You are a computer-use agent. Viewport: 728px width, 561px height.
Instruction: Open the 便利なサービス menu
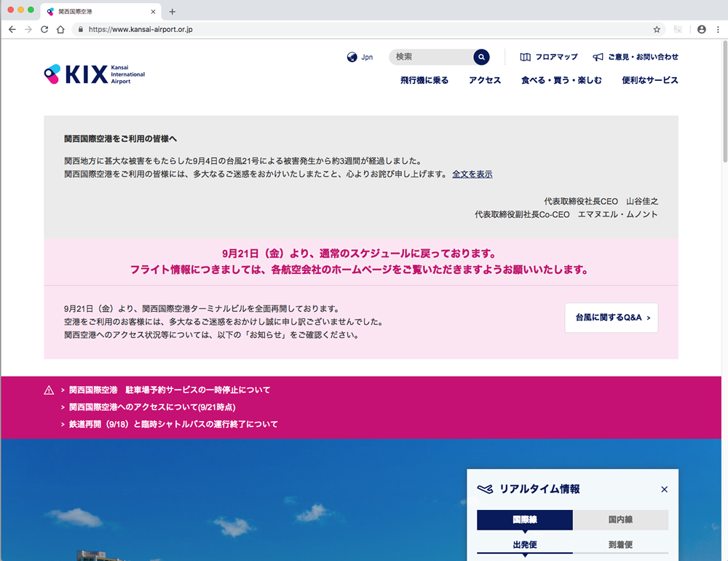[650, 80]
